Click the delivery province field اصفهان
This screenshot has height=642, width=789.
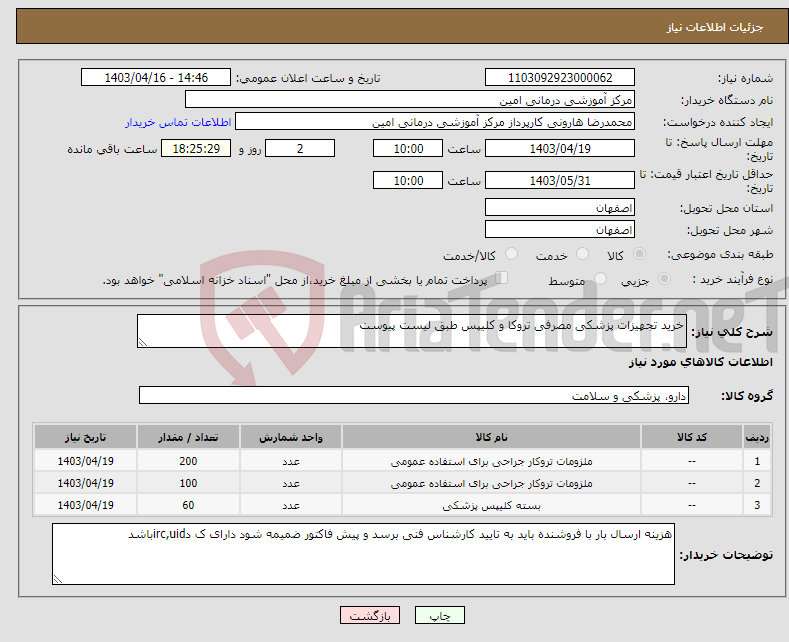[x=560, y=207]
